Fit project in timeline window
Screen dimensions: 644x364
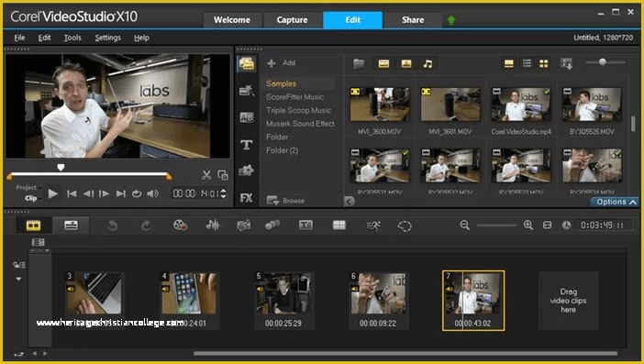tap(548, 225)
